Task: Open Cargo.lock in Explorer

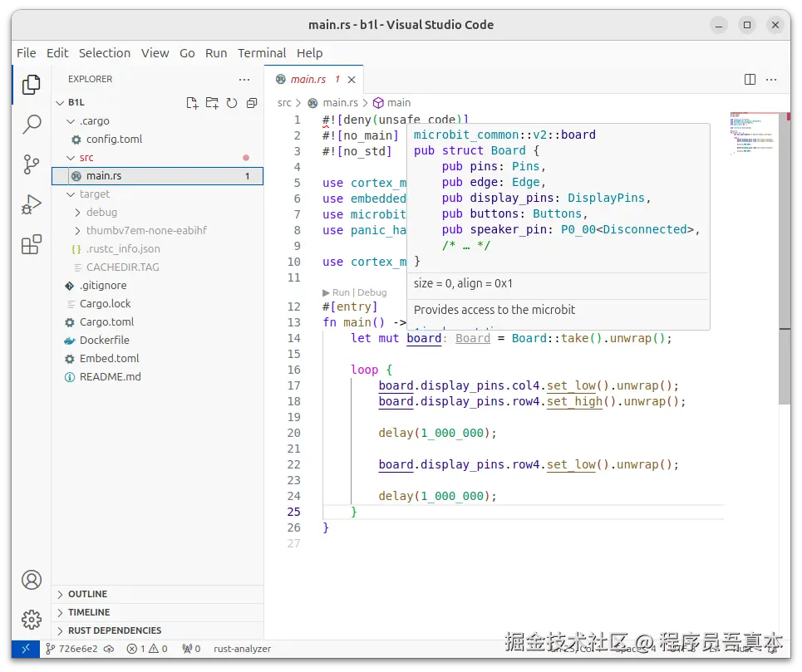Action: click(158, 304)
